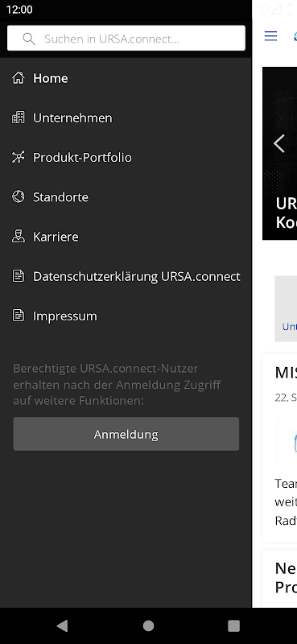Screen dimensions: 297x644
Task: Open the Home menu item
Action: pyautogui.click(x=126, y=78)
